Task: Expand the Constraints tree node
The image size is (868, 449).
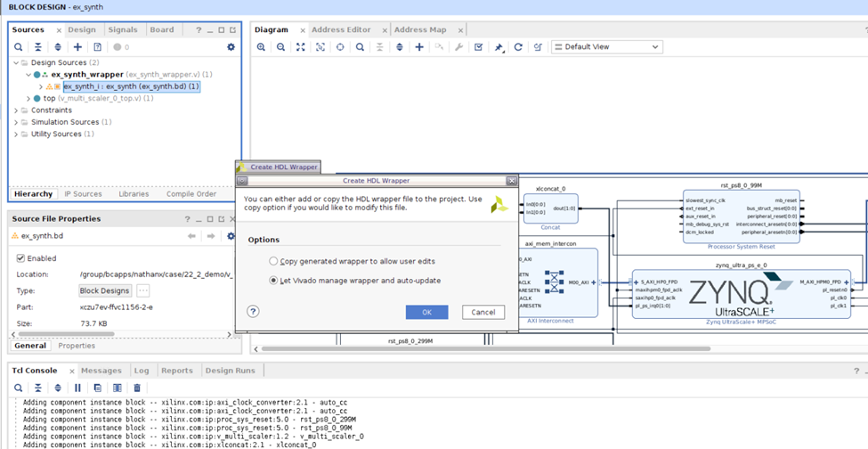Action: (17, 110)
